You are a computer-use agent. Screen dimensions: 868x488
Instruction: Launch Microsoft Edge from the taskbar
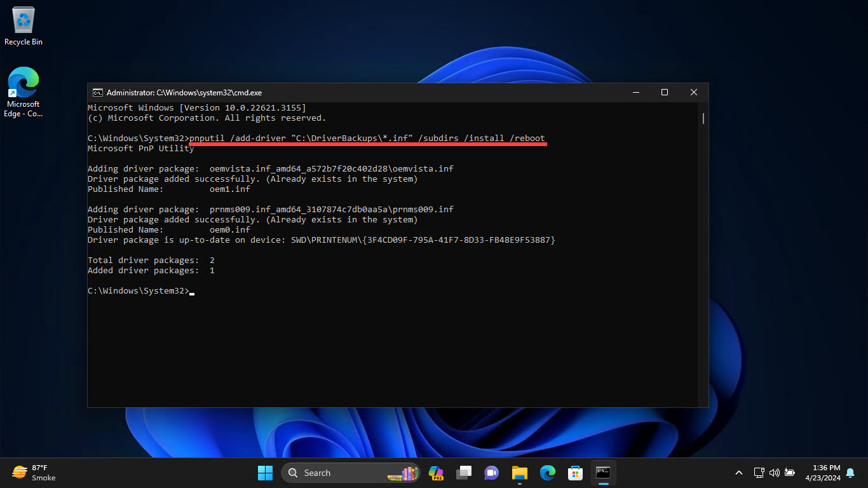[x=548, y=473]
